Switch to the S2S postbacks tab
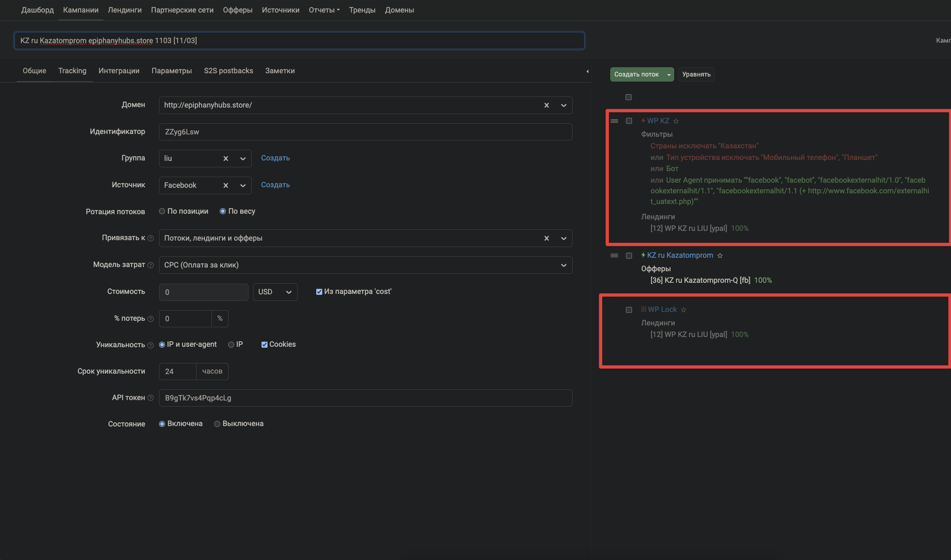This screenshot has height=560, width=951. 229,71
